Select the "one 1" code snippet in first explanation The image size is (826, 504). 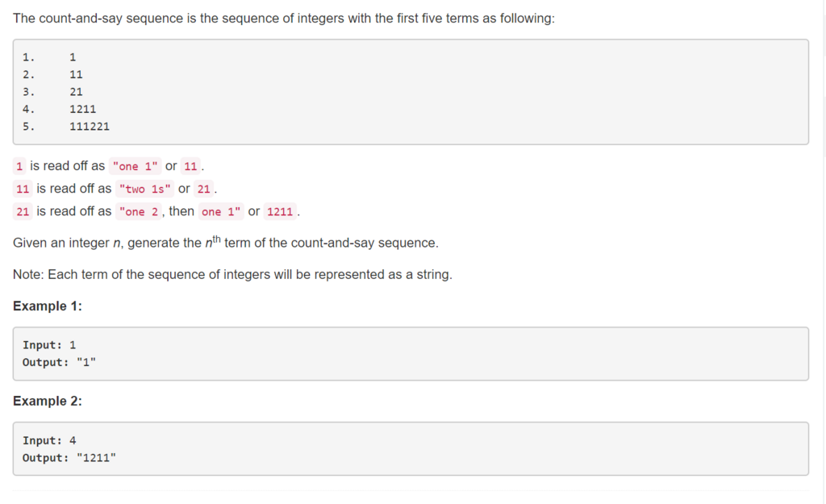[135, 166]
